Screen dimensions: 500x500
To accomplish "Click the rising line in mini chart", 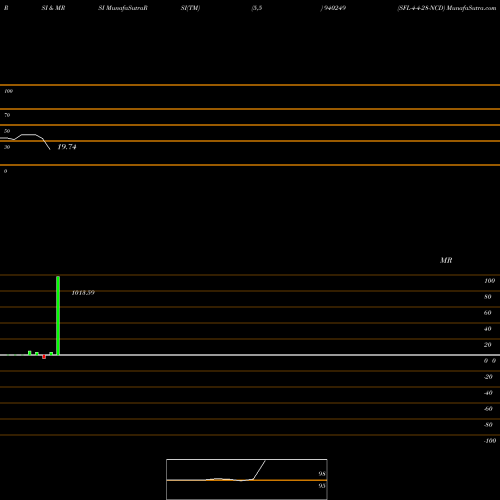I will click(259, 470).
